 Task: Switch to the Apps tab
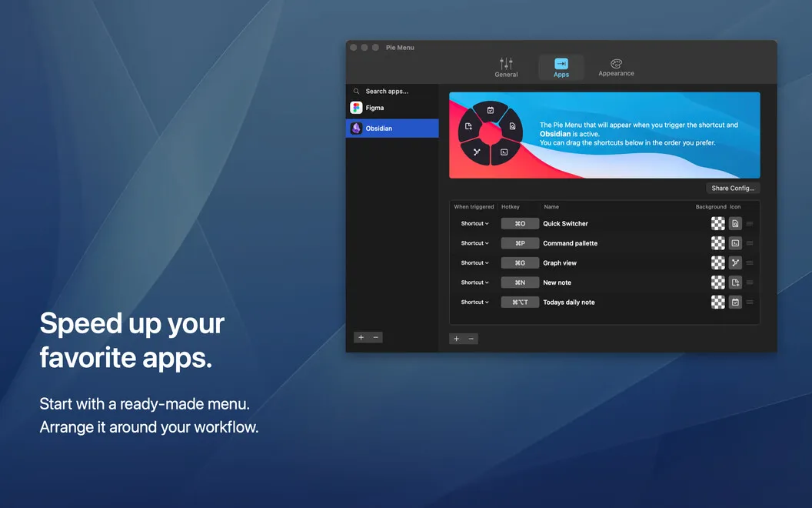click(x=561, y=68)
